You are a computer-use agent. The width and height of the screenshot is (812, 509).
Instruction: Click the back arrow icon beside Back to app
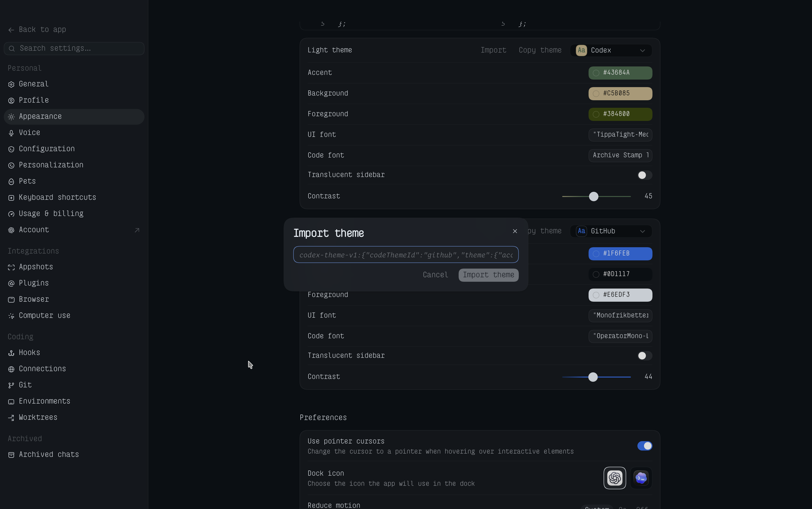(x=11, y=30)
